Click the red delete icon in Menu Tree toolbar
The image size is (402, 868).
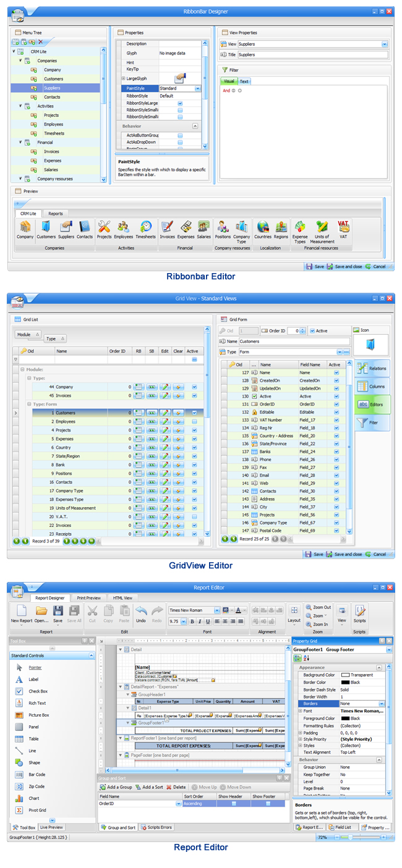(41, 42)
